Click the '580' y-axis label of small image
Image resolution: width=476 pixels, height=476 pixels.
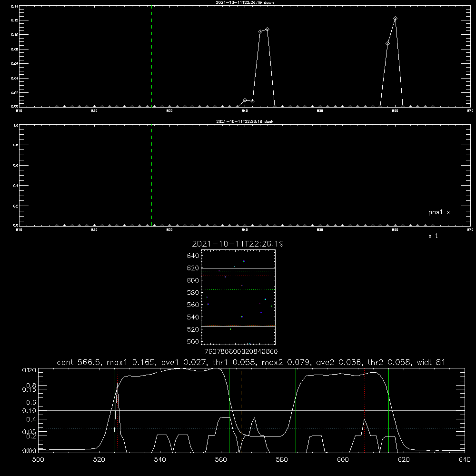pos(193,293)
